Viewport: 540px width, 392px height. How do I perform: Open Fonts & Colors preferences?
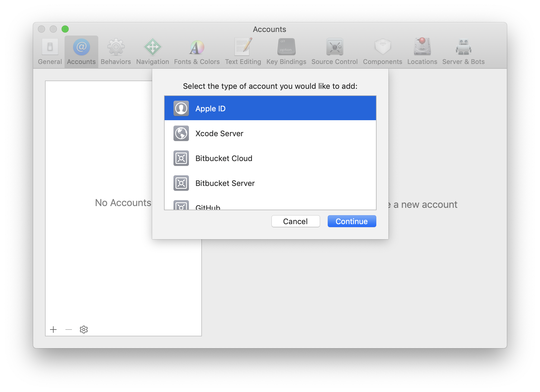tap(197, 52)
